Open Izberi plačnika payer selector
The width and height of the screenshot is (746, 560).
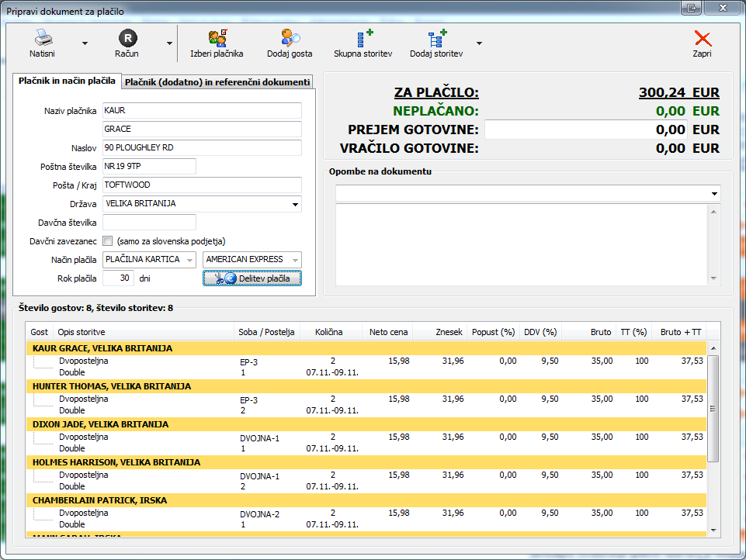(217, 38)
